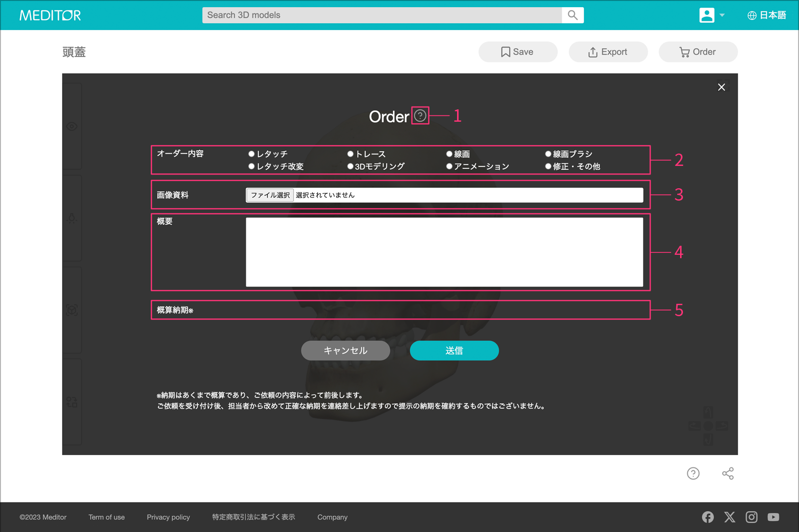The height and width of the screenshot is (532, 799).
Task: Open the user account dropdown
Action: click(x=711, y=15)
